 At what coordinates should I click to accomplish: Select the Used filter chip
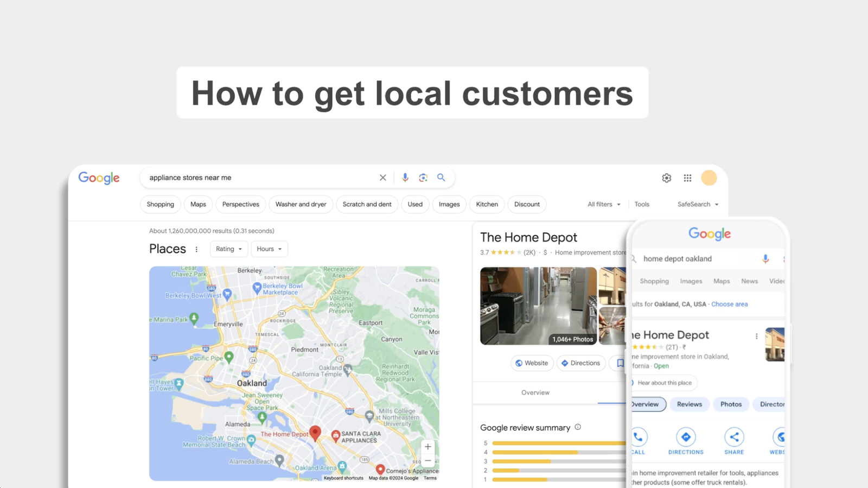click(x=415, y=205)
